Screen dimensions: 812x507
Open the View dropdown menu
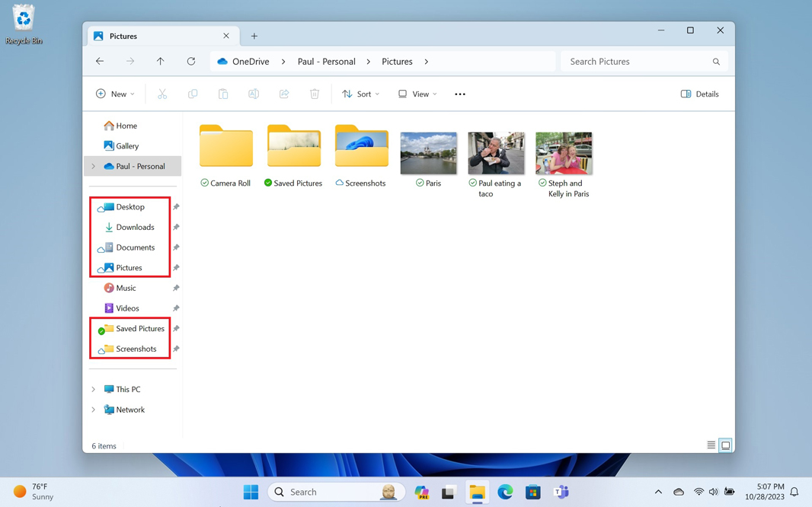click(x=417, y=94)
